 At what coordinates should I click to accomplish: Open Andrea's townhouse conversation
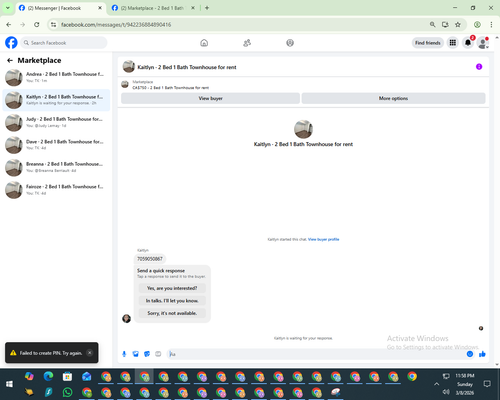(56, 77)
